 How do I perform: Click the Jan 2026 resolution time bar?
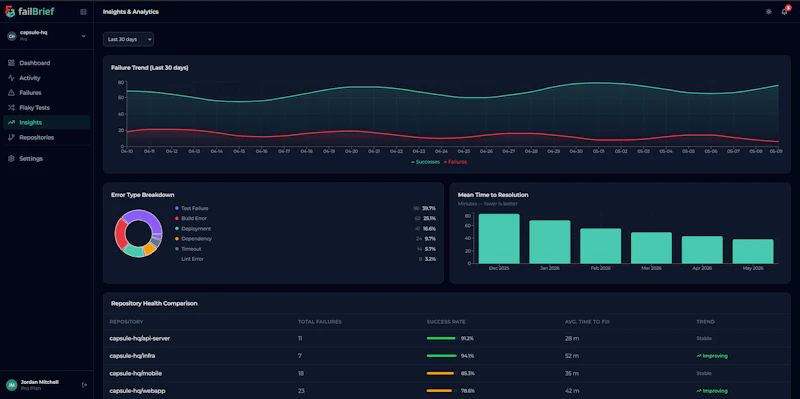pos(549,242)
